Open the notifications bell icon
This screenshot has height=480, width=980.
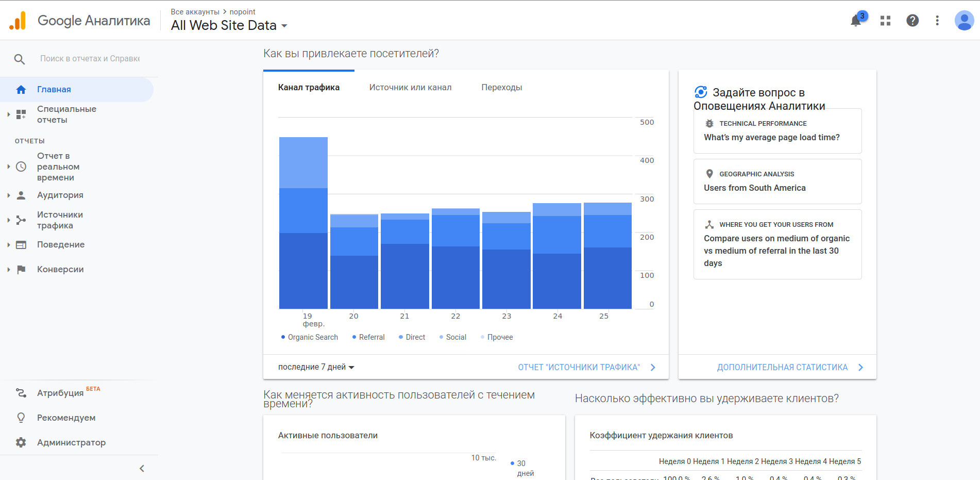tap(856, 21)
